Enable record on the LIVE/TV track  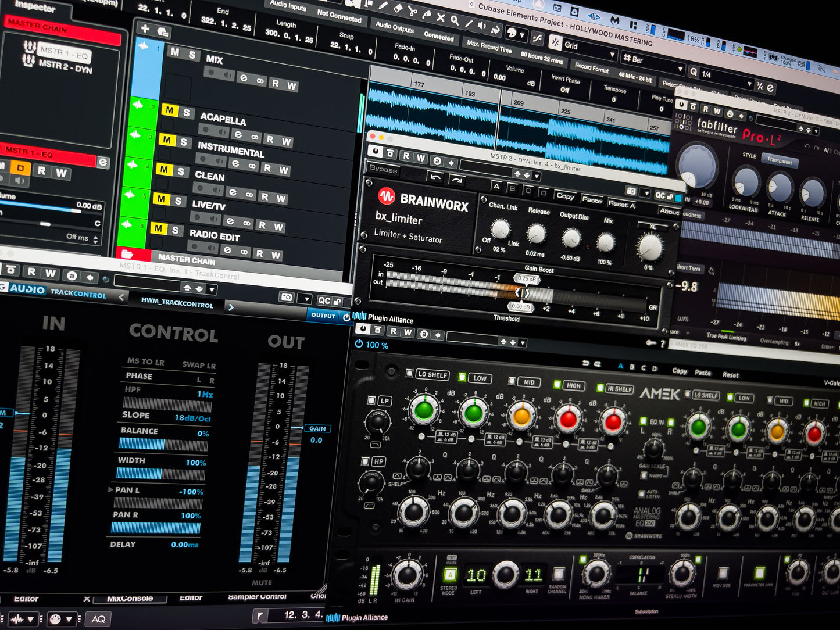tap(198, 217)
